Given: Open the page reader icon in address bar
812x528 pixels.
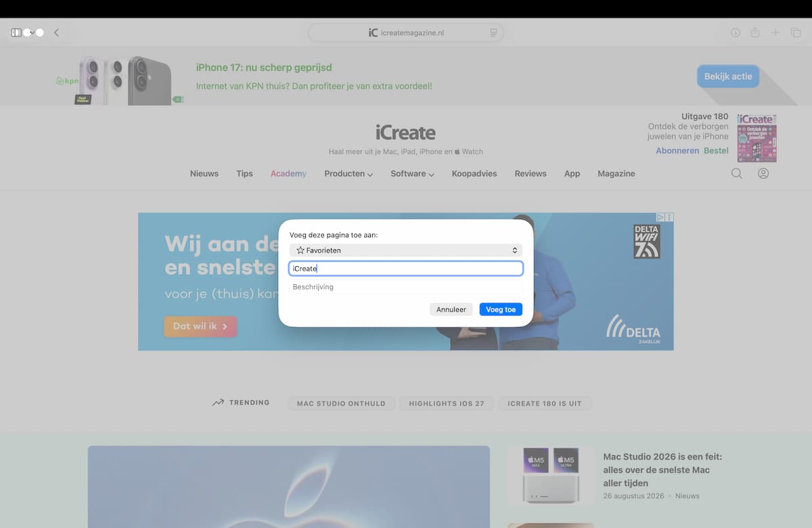Looking at the screenshot, I should pyautogui.click(x=493, y=32).
